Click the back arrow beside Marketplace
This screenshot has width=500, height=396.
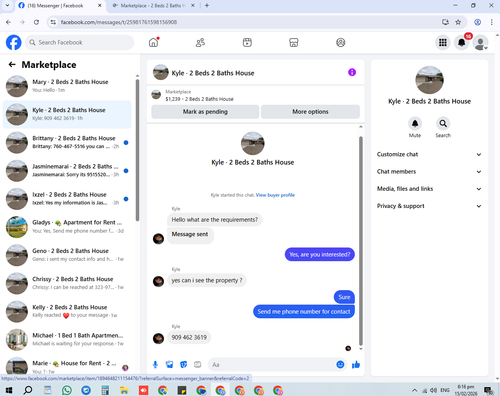(12, 65)
